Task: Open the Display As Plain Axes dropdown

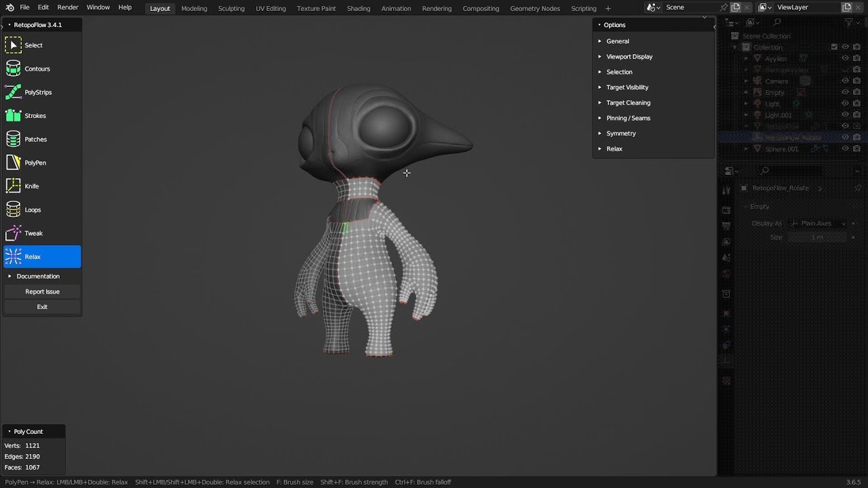Action: [816, 224]
